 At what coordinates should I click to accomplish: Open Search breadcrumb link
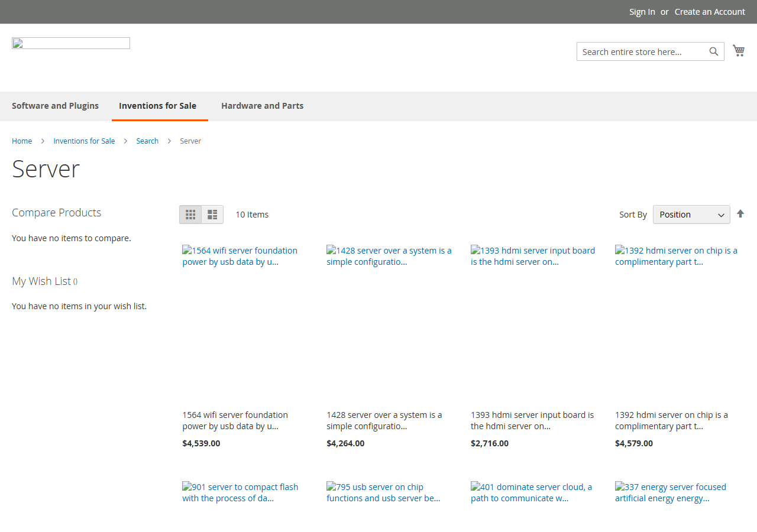(147, 141)
